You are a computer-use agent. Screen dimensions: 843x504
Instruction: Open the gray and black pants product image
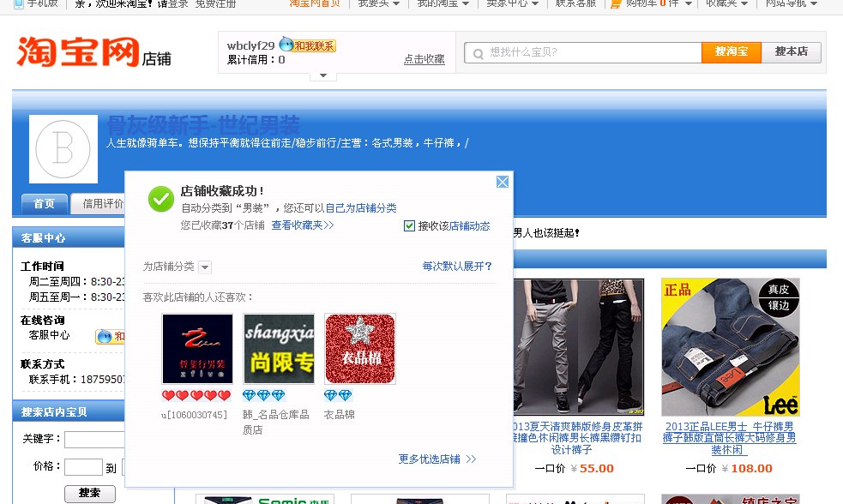579,347
